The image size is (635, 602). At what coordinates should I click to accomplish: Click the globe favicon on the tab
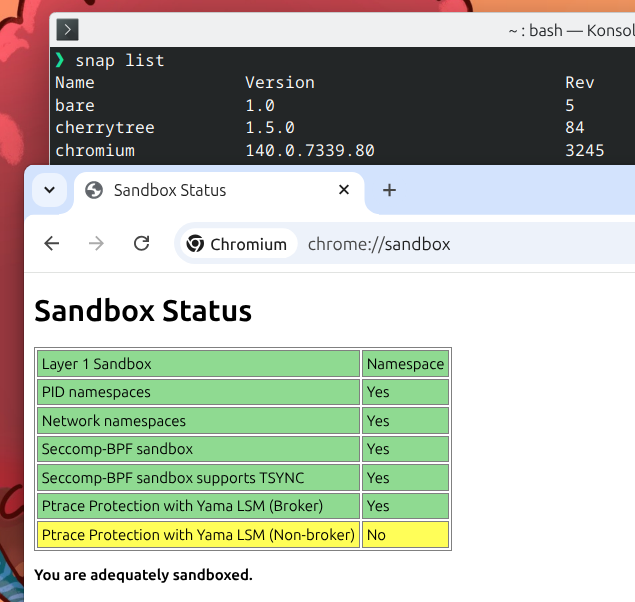point(94,190)
